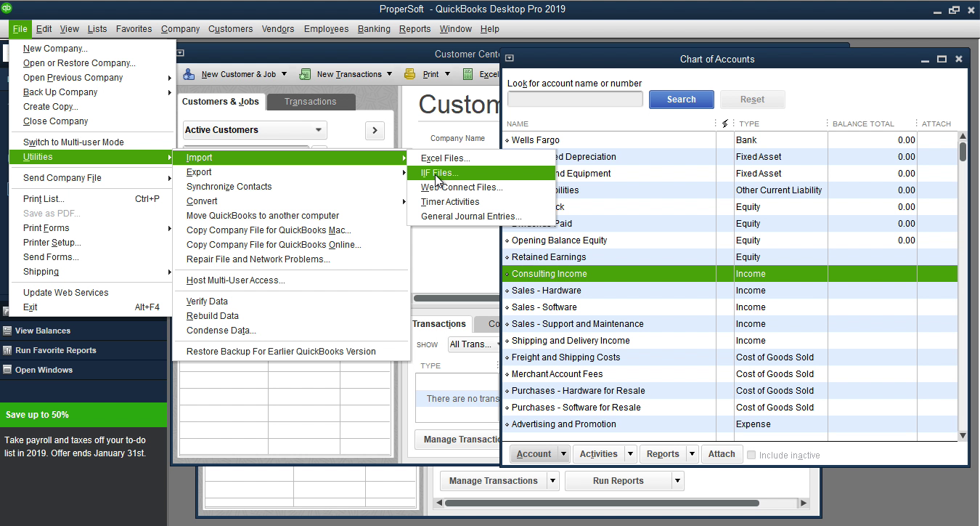Click the Excel icon in Customer Center toolbar
This screenshot has height=526, width=980.
coord(468,74)
